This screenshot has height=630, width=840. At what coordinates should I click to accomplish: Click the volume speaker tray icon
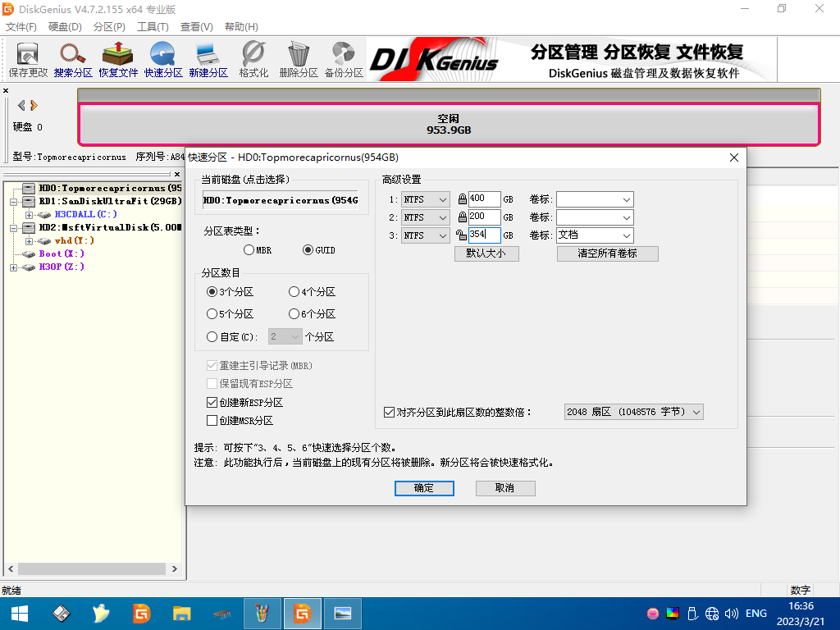click(731, 614)
